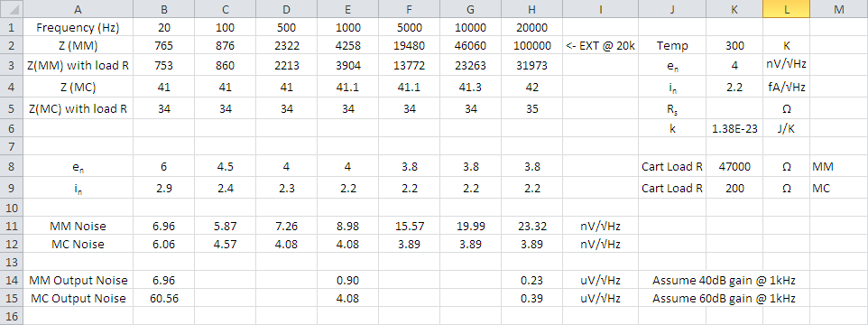Click MC Noise value 6.06
This screenshot has width=868, height=325.
pos(163,244)
